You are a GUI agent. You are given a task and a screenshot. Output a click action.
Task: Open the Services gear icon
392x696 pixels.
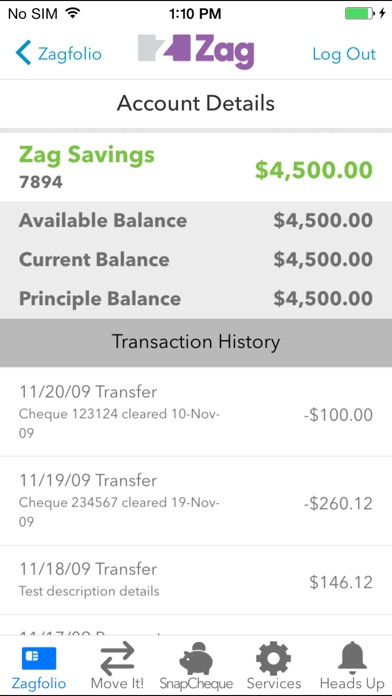(274, 658)
